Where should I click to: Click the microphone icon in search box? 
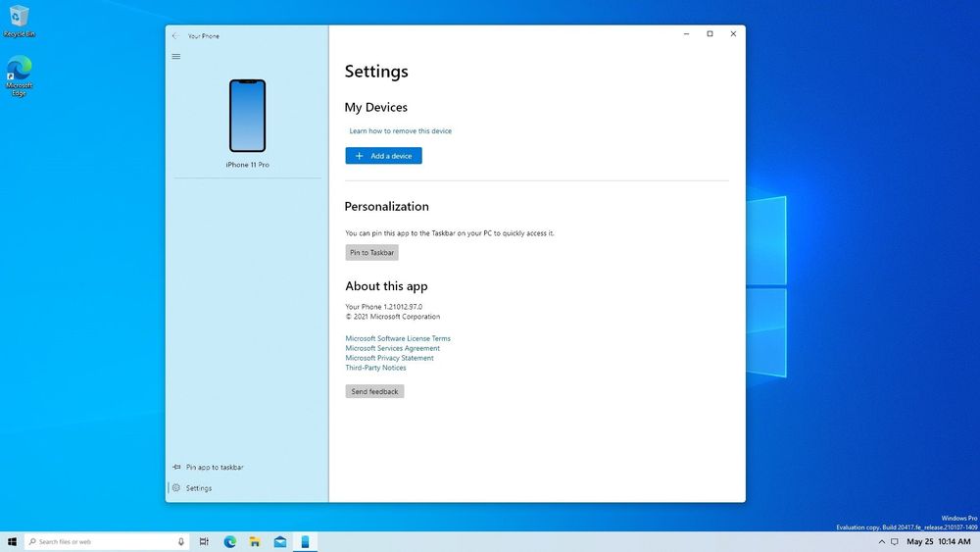181,542
